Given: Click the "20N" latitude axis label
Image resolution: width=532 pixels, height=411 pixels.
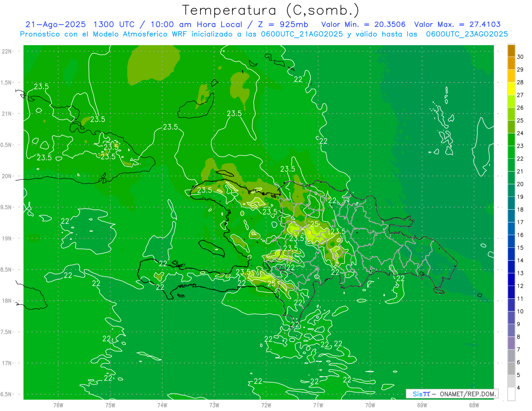Looking at the screenshot, I should 7,176.
